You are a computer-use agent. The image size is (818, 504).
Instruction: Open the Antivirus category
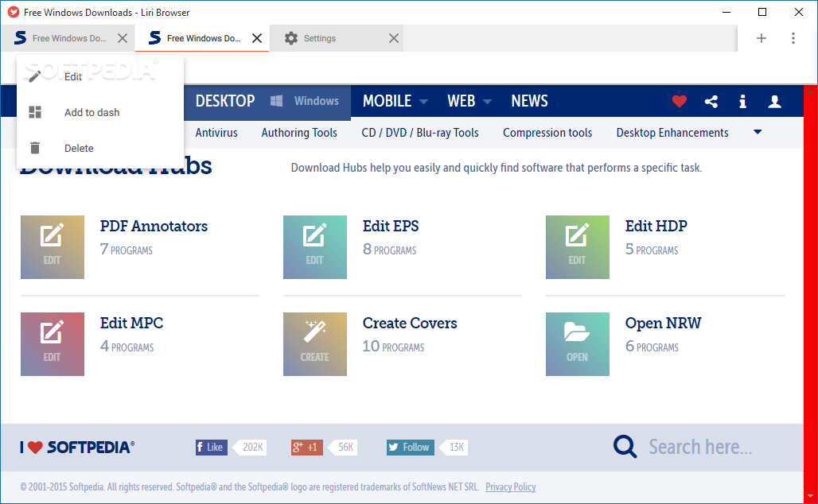pyautogui.click(x=216, y=133)
